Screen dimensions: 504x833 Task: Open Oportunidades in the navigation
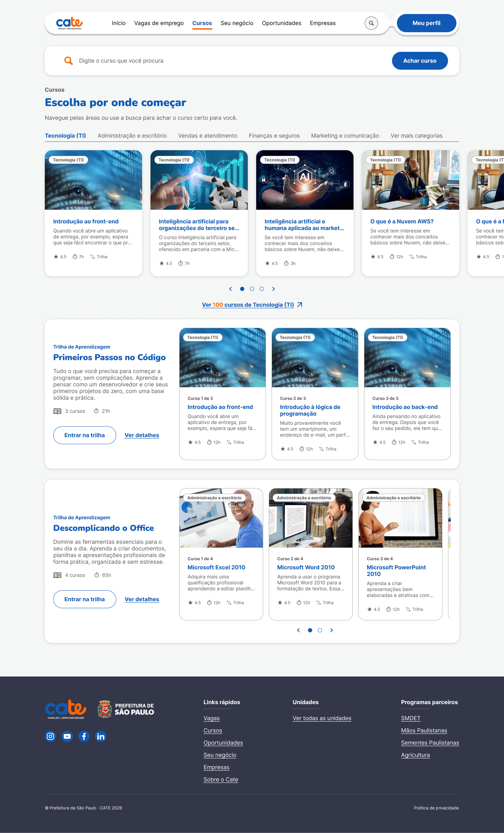point(281,23)
